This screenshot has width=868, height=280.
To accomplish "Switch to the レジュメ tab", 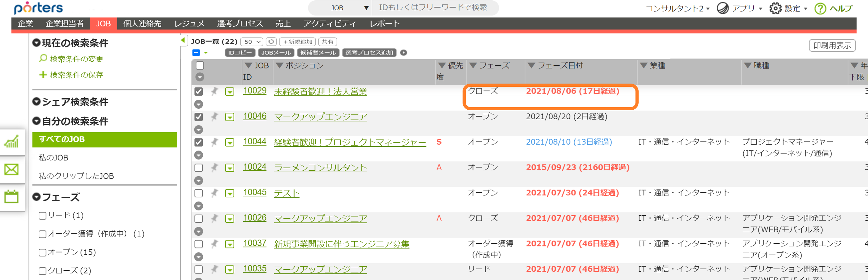I will click(189, 23).
